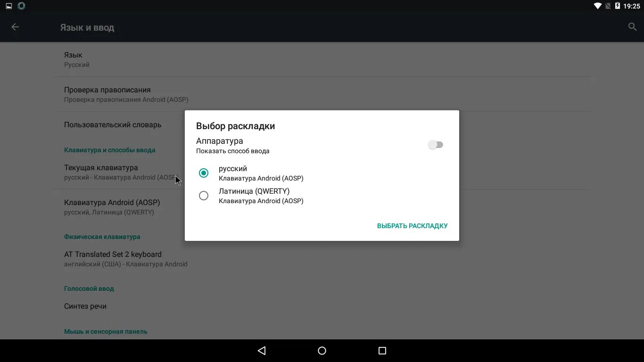Select the Латиница (QWERTY) layout
Viewport: 644px width, 362px height.
pyautogui.click(x=203, y=195)
